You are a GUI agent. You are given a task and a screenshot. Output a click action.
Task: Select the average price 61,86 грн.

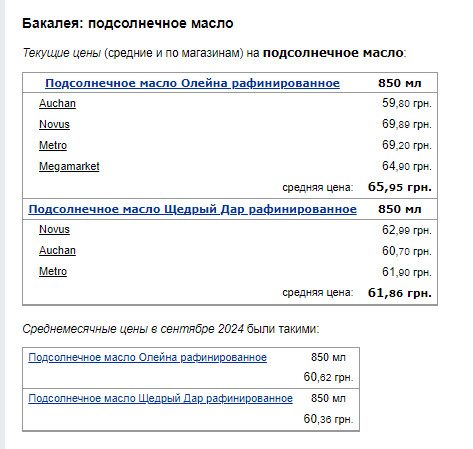[399, 293]
